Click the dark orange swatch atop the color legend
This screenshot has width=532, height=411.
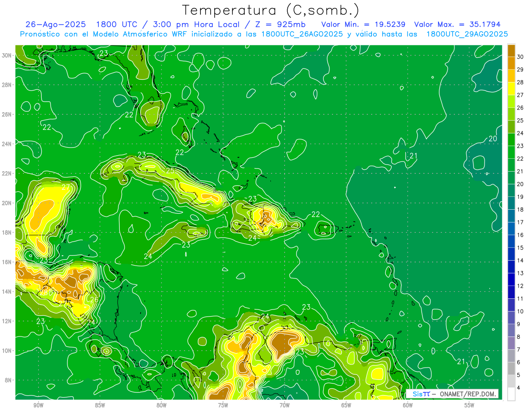coord(511,51)
